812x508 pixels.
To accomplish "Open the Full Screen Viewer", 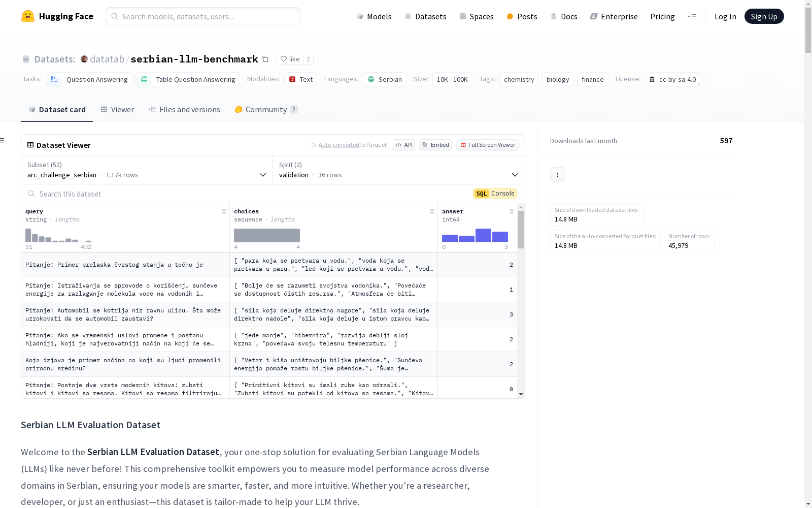I will pos(488,145).
